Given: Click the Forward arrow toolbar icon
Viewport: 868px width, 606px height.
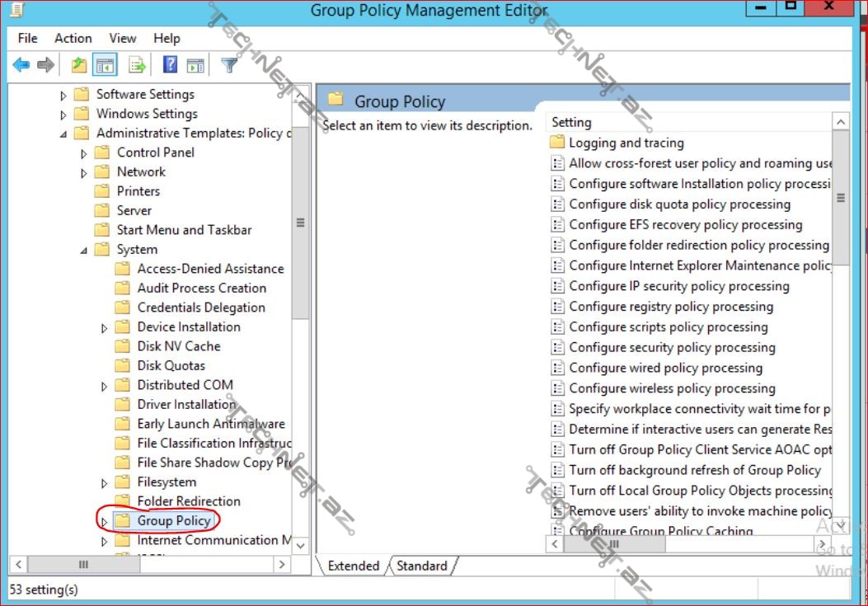Looking at the screenshot, I should point(45,65).
